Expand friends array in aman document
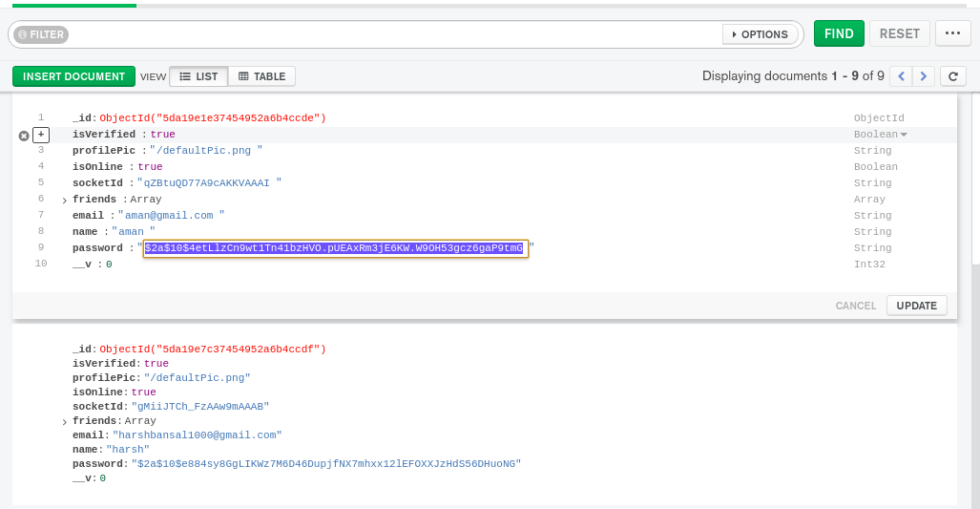The width and height of the screenshot is (980, 509). [64, 201]
